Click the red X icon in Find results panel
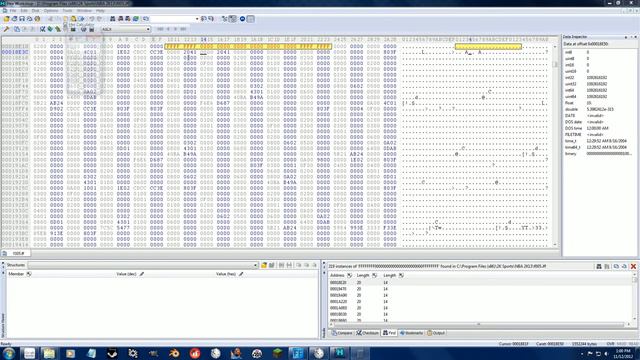The image size is (640, 360). [x=633, y=266]
